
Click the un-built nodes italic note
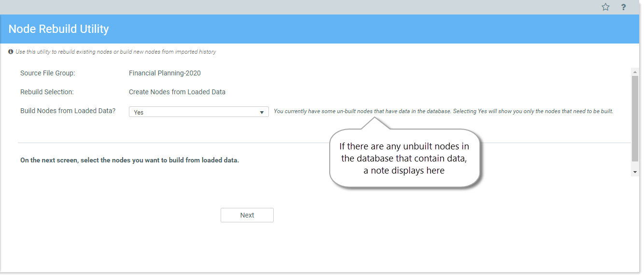(x=443, y=111)
